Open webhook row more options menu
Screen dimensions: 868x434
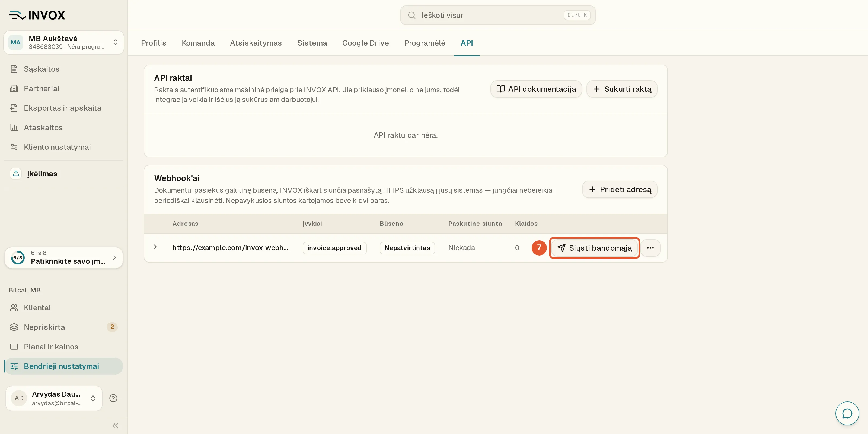pos(650,248)
